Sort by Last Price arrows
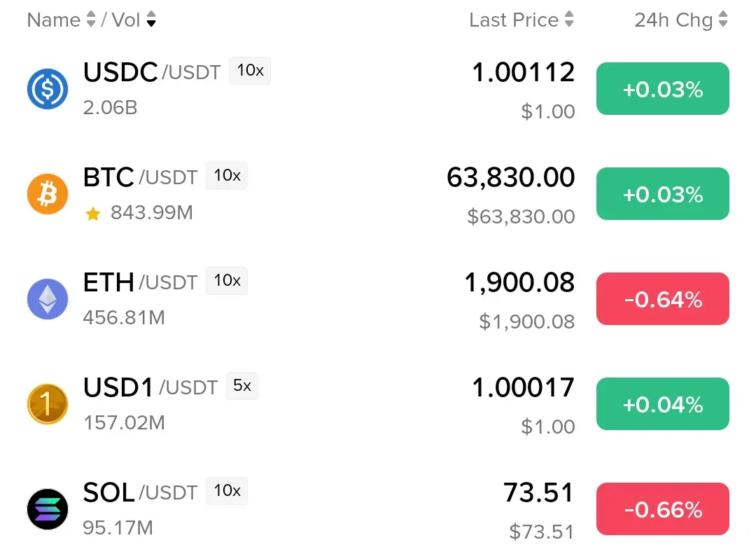This screenshot has width=756, height=552. click(569, 20)
